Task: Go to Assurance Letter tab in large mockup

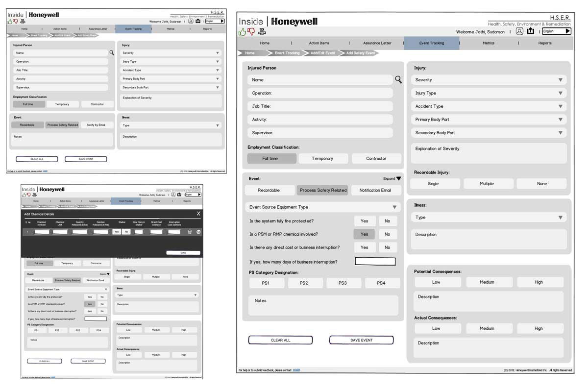Action: tap(377, 43)
